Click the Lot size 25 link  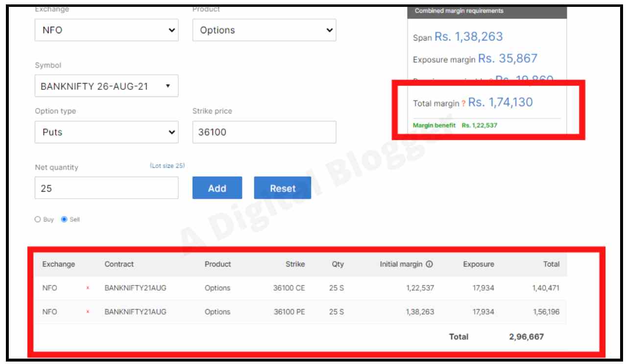[x=167, y=166]
